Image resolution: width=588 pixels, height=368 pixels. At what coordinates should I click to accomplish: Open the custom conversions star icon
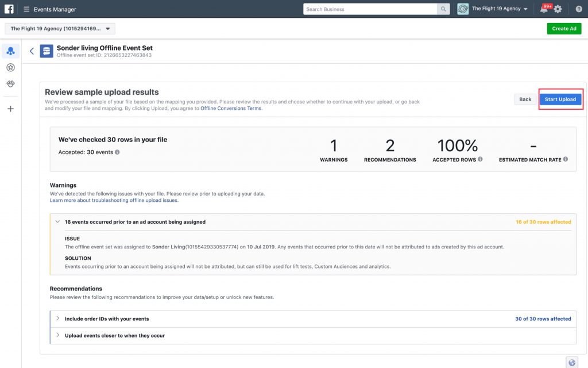(x=10, y=68)
